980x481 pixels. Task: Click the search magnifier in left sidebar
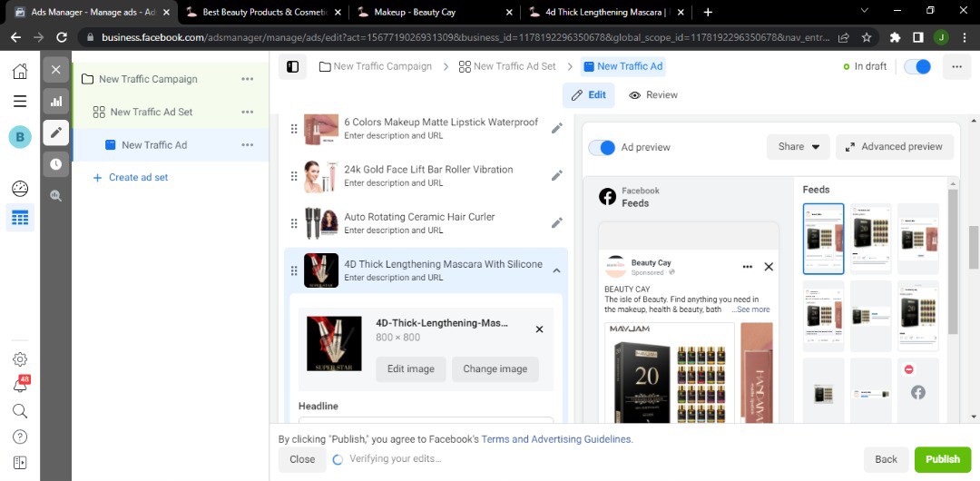click(20, 410)
